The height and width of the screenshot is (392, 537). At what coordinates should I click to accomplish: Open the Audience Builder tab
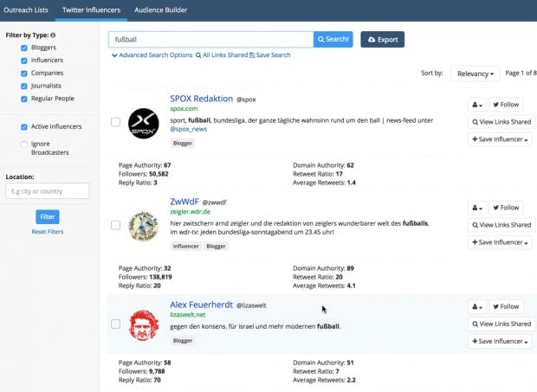(x=160, y=10)
